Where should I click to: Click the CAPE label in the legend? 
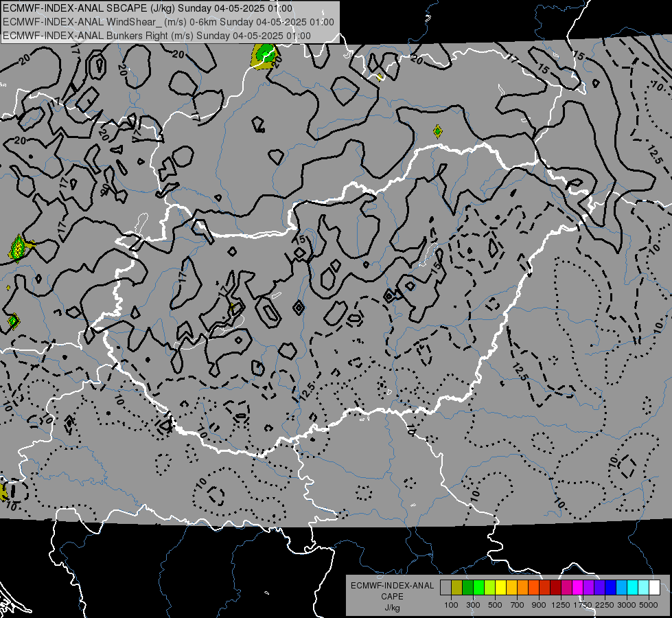pos(392,597)
